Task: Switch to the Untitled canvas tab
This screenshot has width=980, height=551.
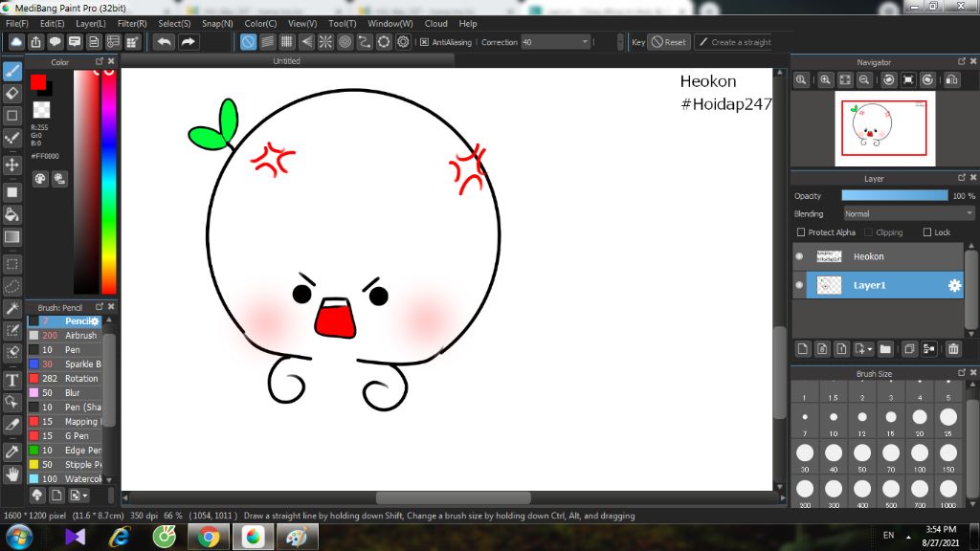Action: (287, 60)
